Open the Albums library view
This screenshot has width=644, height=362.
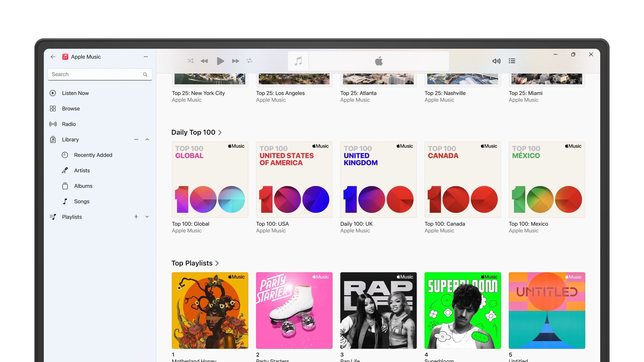[83, 186]
